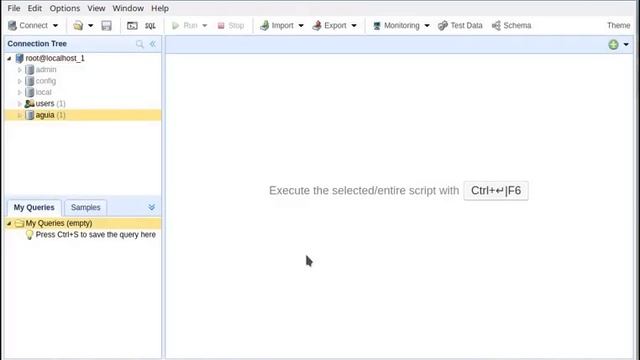Select the config database
This screenshot has width=640, height=360.
pyautogui.click(x=46, y=81)
